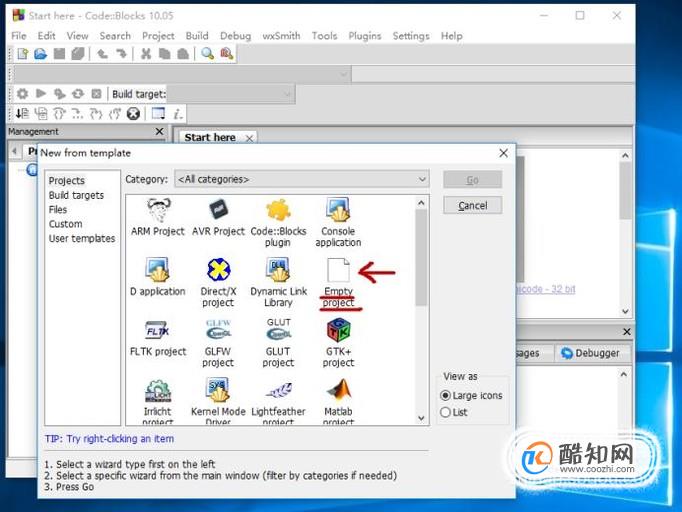Select the Empty project template
682x512 pixels.
coord(338,282)
